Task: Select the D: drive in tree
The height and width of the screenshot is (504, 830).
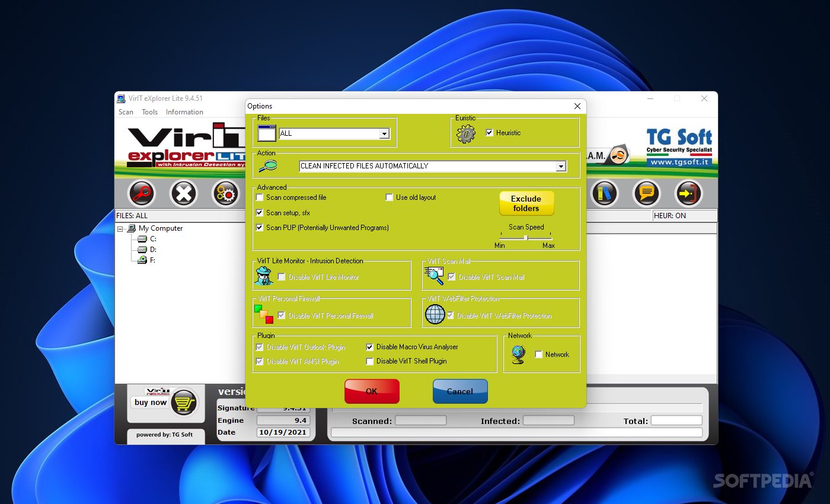Action: (x=153, y=250)
